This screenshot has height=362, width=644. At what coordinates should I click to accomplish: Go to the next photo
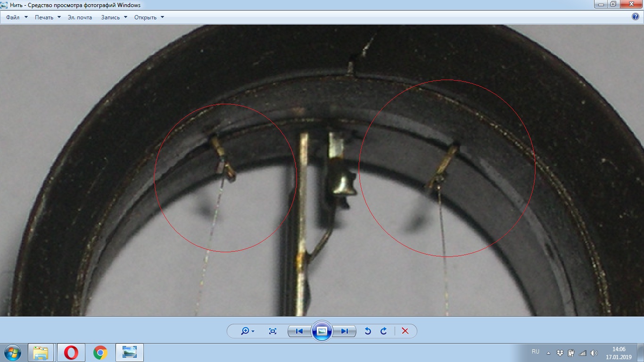pyautogui.click(x=345, y=331)
